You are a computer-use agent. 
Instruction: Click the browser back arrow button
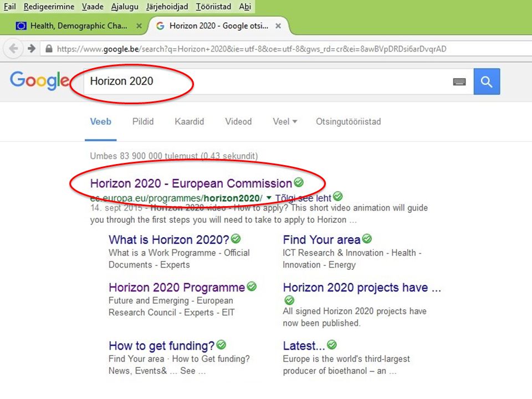13,49
